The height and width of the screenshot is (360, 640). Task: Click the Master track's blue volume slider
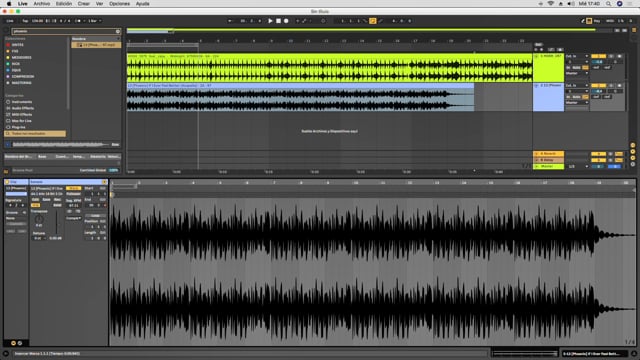pos(598,167)
